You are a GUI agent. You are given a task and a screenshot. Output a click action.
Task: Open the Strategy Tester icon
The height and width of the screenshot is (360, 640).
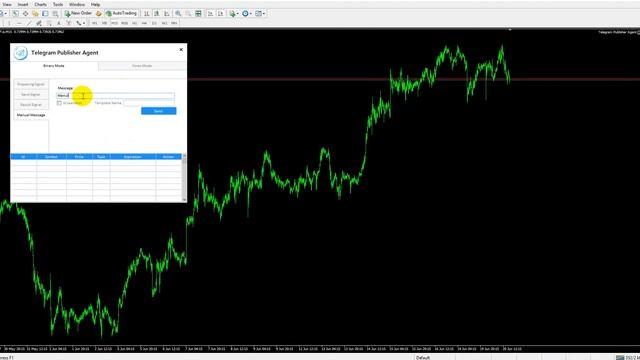[x=55, y=13]
